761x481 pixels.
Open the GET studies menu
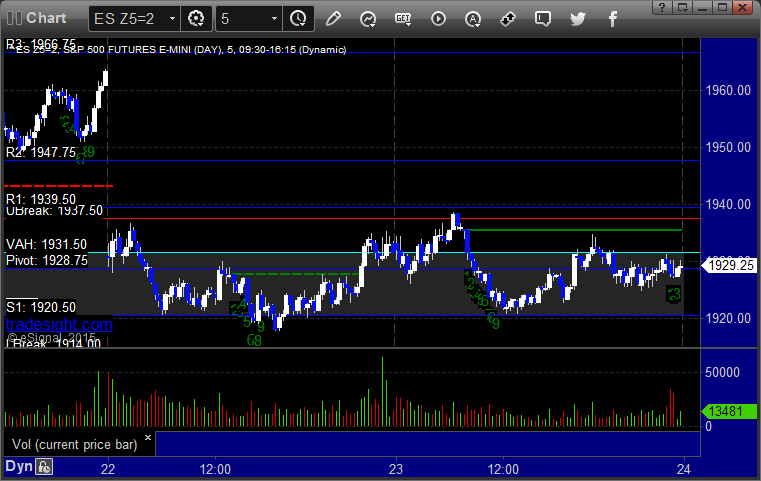click(403, 19)
